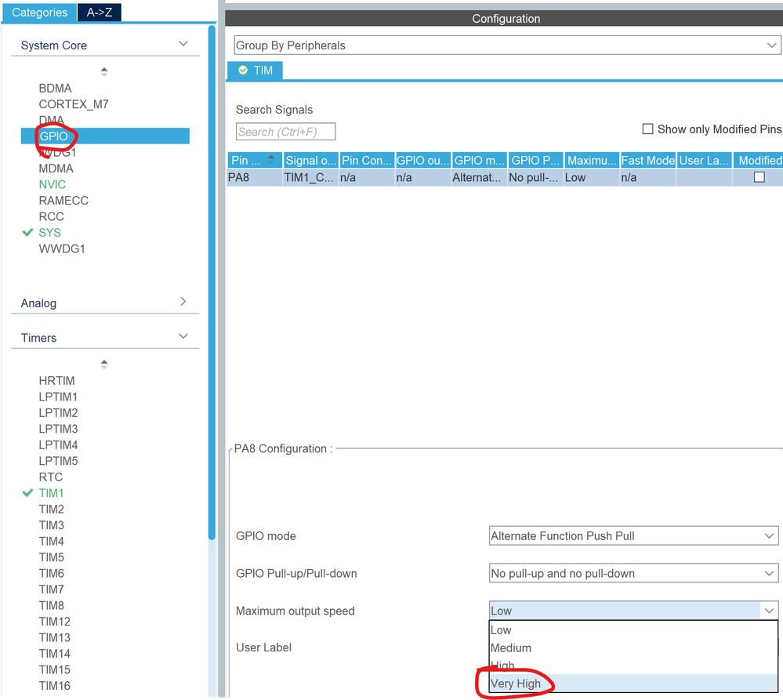This screenshot has width=783, height=700.
Task: Sort by the Pin column arrow
Action: [271, 160]
